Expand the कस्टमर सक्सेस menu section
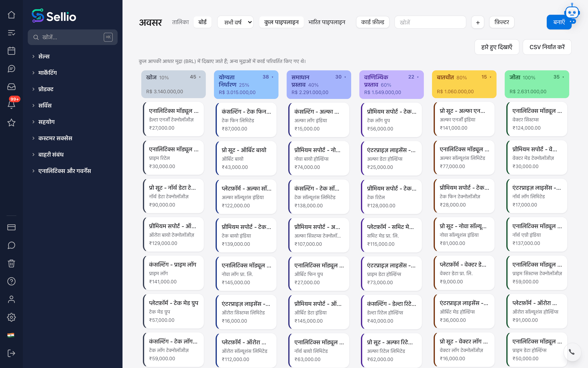The image size is (588, 368). pos(55,138)
